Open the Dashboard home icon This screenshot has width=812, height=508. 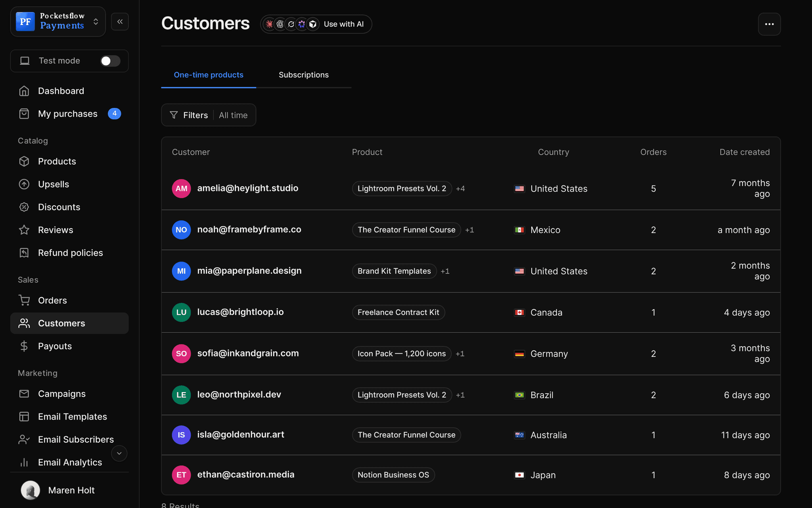point(24,91)
